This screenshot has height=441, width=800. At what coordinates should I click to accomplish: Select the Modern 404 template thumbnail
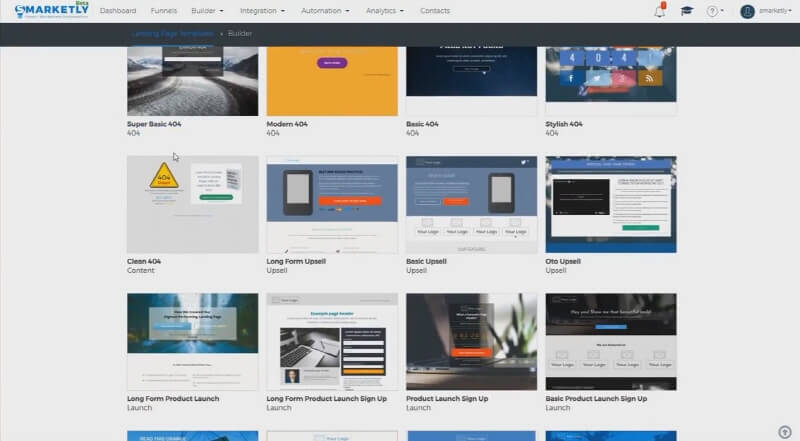332,81
